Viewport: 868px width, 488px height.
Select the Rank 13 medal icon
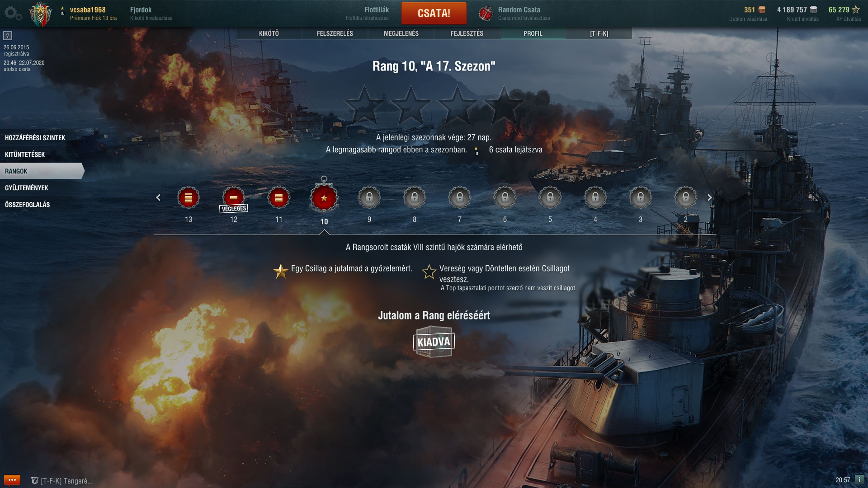[x=189, y=198]
